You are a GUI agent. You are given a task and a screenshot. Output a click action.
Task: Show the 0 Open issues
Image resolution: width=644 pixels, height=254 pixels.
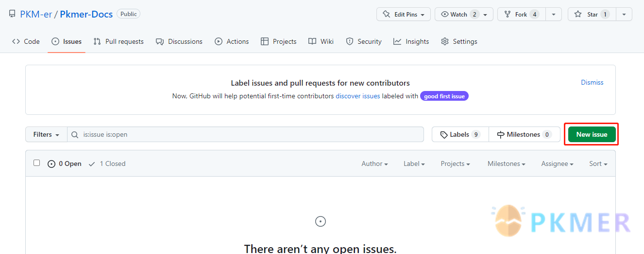pyautogui.click(x=65, y=164)
